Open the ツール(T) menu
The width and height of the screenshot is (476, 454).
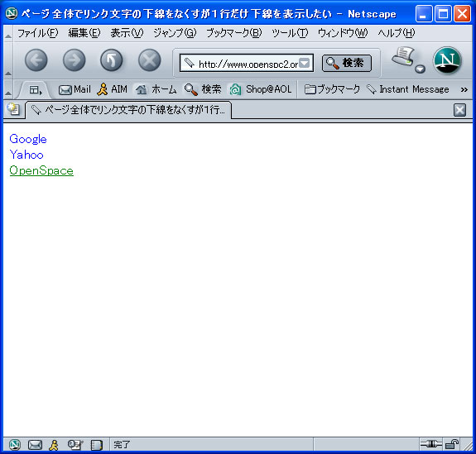click(290, 33)
